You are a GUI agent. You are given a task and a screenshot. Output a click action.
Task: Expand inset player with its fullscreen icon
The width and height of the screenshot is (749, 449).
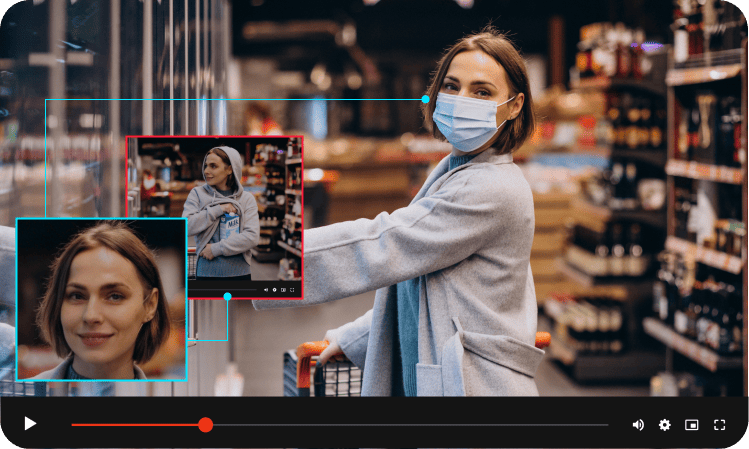(293, 289)
